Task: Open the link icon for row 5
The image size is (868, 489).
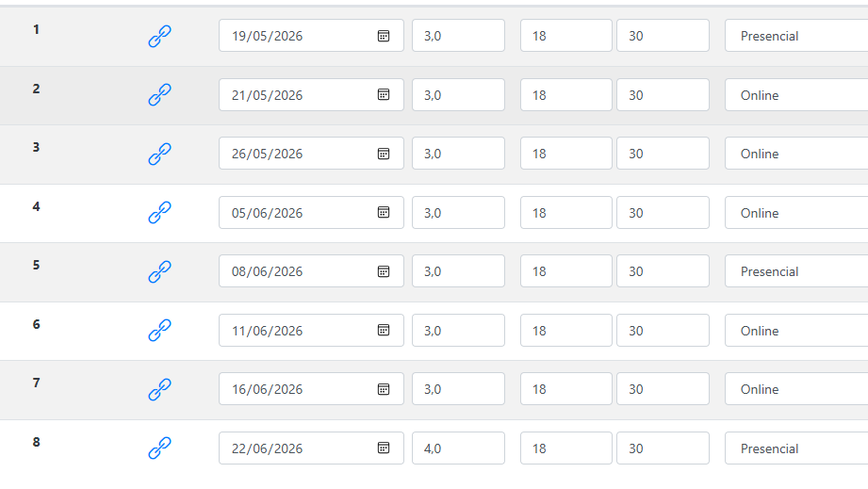Action: pyautogui.click(x=159, y=272)
